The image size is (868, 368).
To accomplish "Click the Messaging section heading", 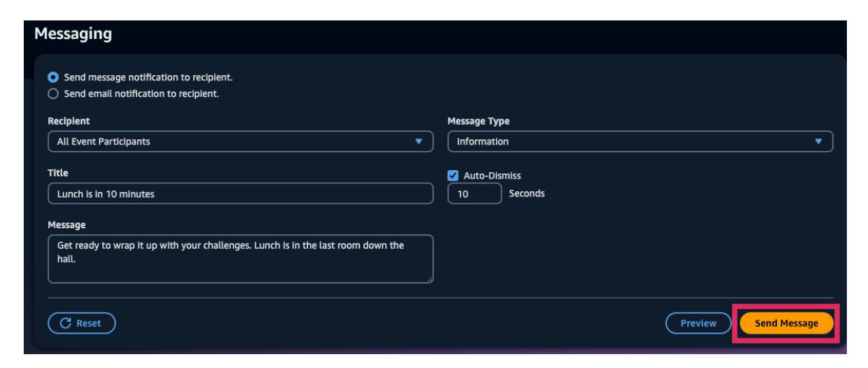I will click(73, 34).
